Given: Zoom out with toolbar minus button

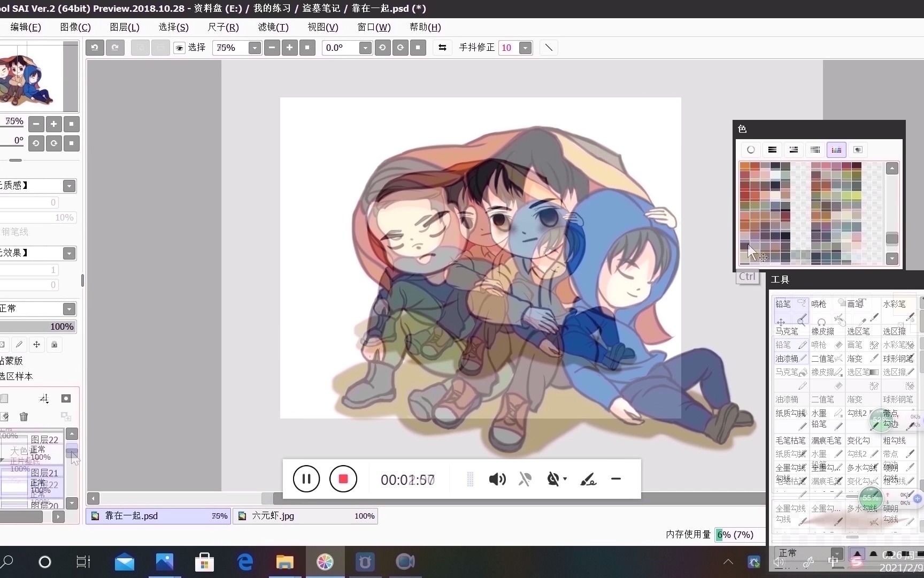Looking at the screenshot, I should coord(272,48).
